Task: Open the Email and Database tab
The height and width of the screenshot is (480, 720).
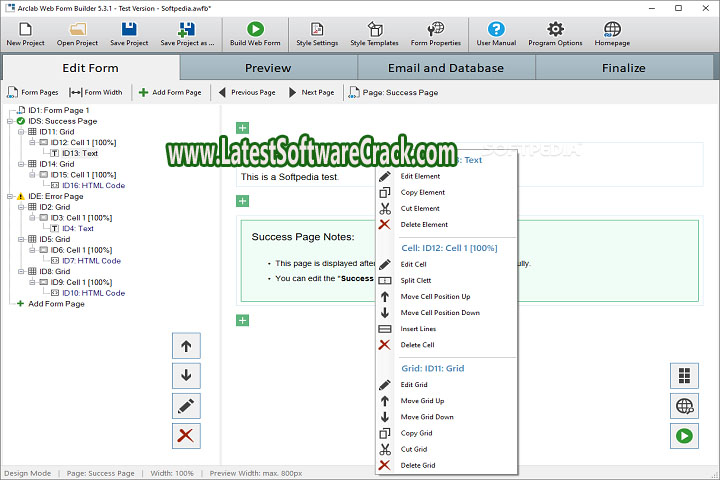Action: (x=446, y=68)
